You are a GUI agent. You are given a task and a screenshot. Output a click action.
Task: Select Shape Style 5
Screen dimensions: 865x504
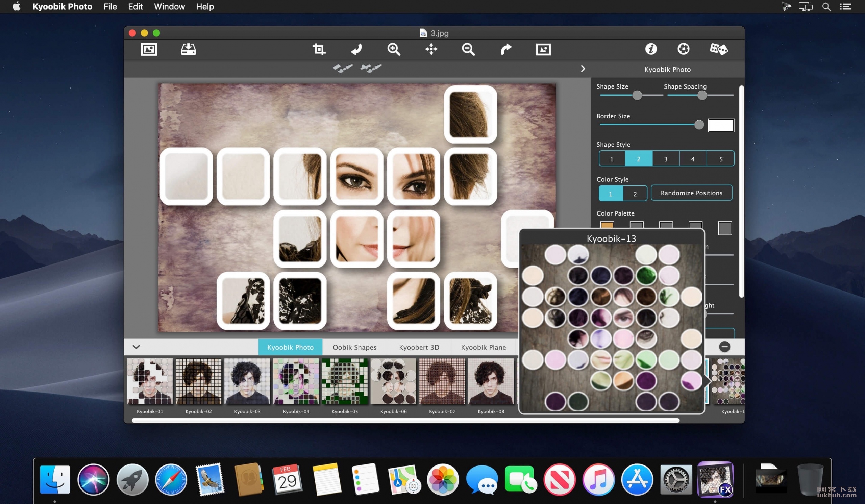(x=720, y=158)
